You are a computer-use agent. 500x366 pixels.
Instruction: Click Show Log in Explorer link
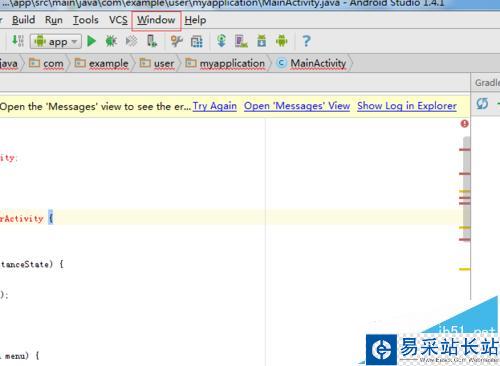point(407,106)
